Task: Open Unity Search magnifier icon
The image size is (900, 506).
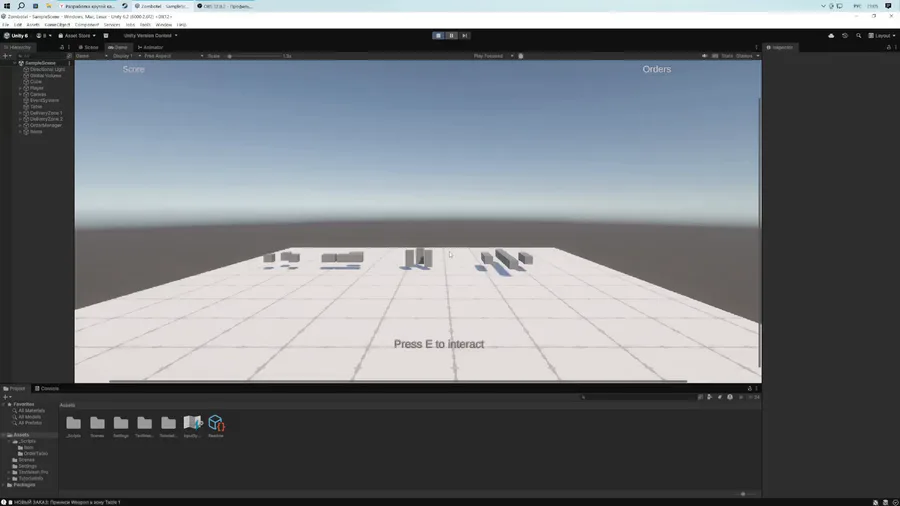Action: point(859,36)
